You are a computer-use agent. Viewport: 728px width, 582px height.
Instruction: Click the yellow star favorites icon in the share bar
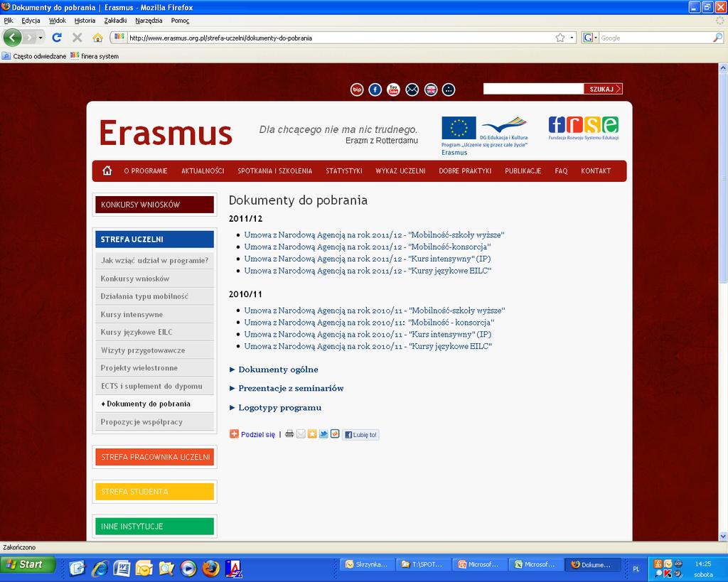point(312,434)
